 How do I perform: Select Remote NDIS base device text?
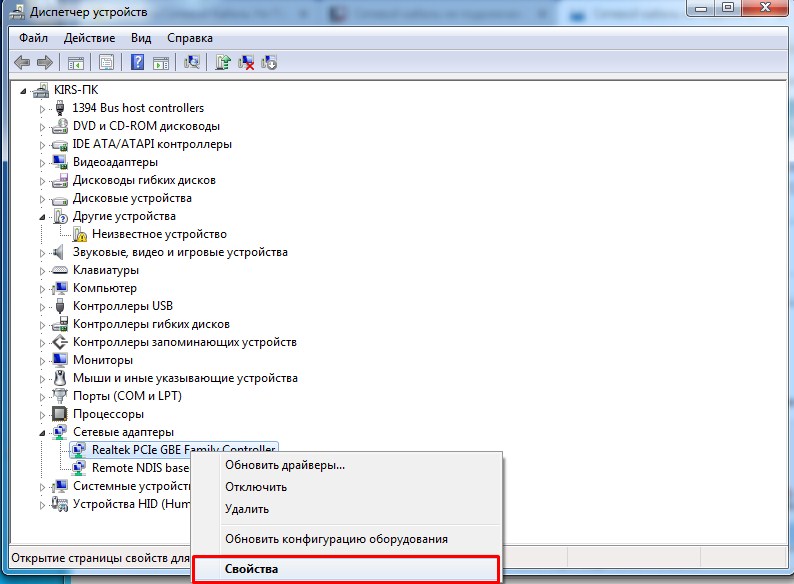point(140,468)
